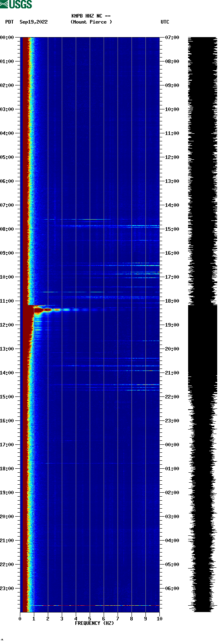Click the USGS logo

click(16, 4)
